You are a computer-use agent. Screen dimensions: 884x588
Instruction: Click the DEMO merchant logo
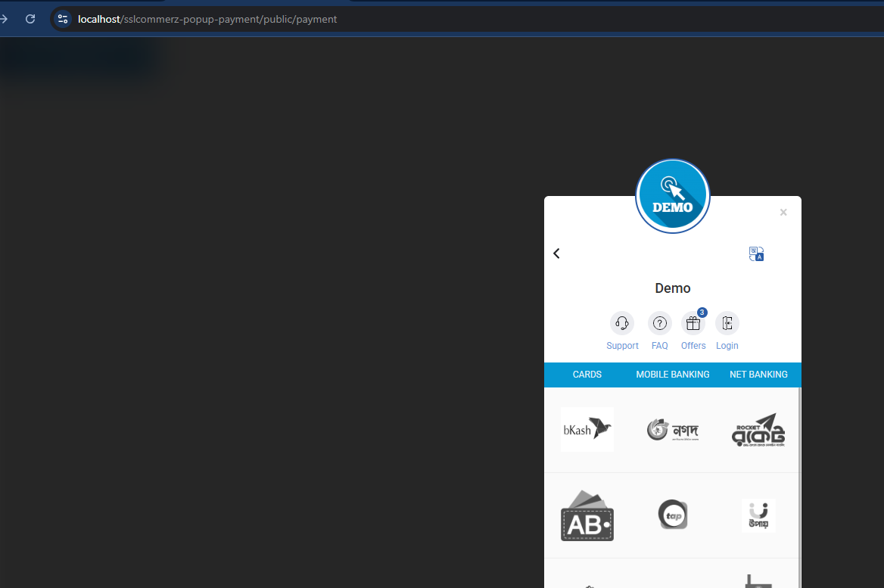click(x=673, y=196)
